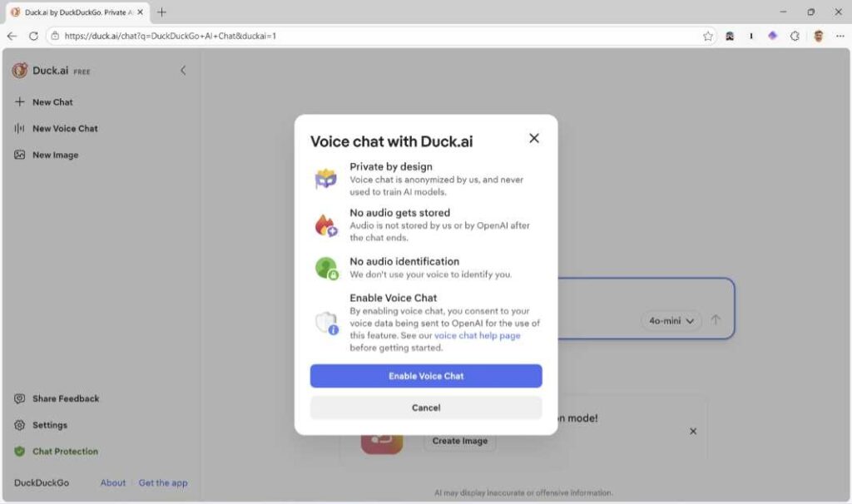
Task: Click the Share Feedback speech bubble icon
Action: coord(20,398)
